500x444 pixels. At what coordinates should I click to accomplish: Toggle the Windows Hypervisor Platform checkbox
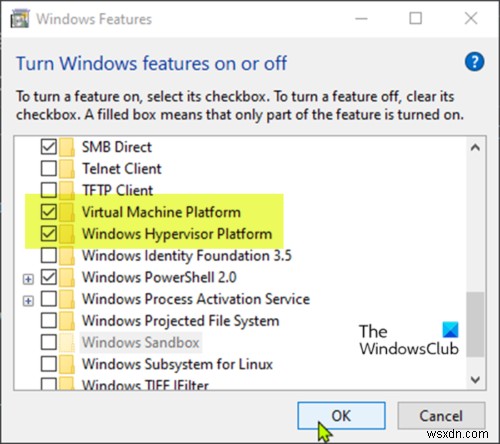(x=49, y=234)
